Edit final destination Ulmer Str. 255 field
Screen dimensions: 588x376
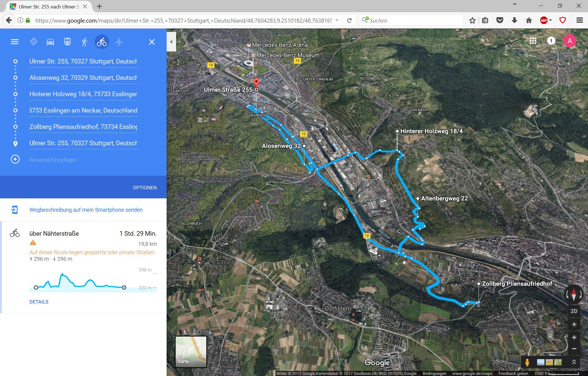83,143
